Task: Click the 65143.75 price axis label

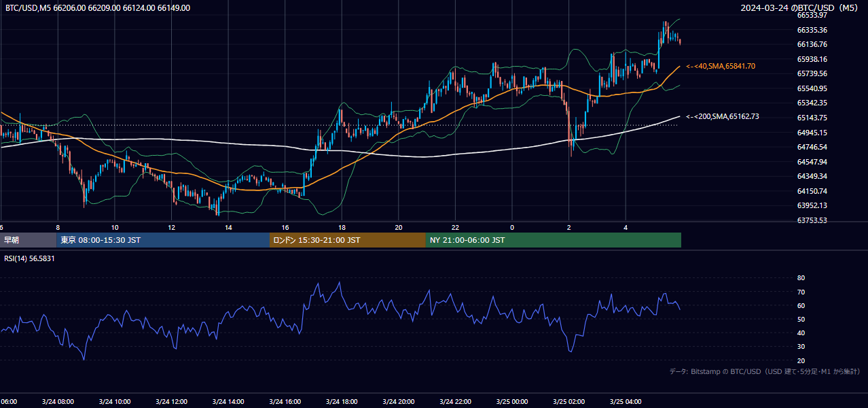Action: click(x=812, y=118)
